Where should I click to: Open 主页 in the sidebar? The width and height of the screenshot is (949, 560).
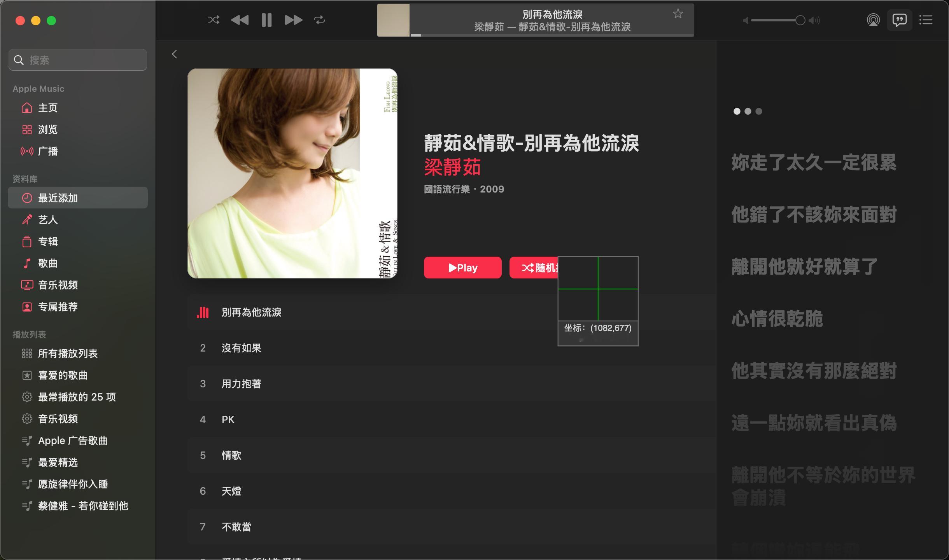pos(78,108)
